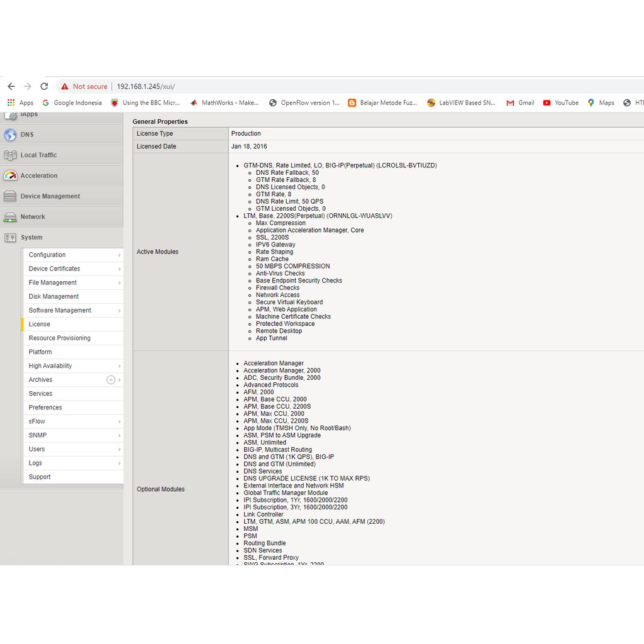Open the Acceleration gauge icon
This screenshot has height=644, width=644.
pos(10,176)
